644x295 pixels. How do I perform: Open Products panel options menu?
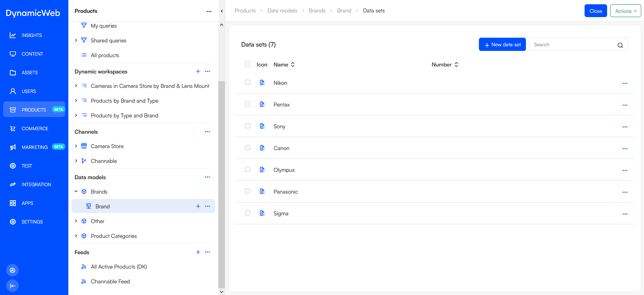[209, 11]
